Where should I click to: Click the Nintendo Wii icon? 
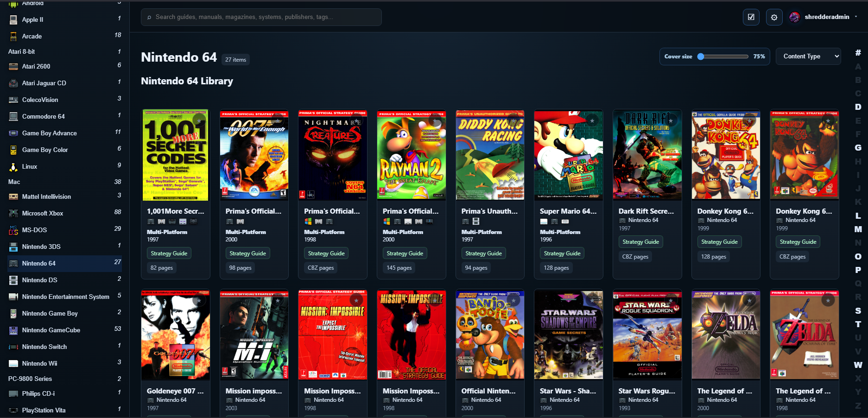pyautogui.click(x=13, y=363)
